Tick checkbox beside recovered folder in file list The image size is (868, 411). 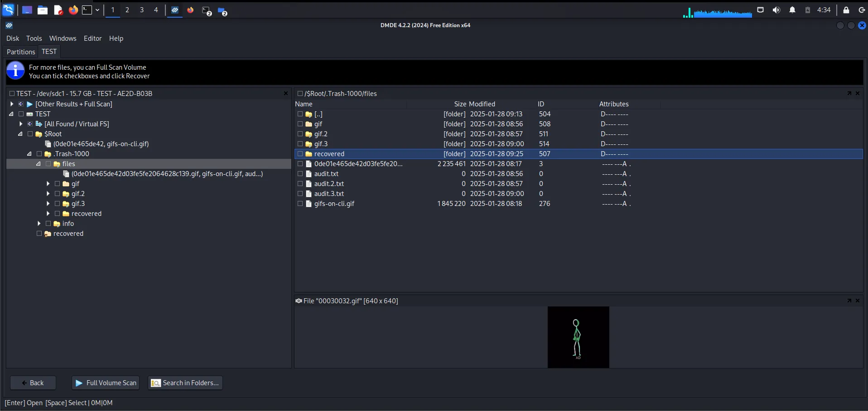[300, 154]
